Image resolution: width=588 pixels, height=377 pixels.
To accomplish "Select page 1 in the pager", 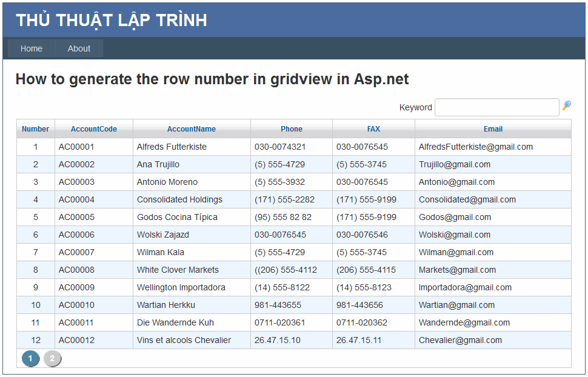I will tap(30, 358).
